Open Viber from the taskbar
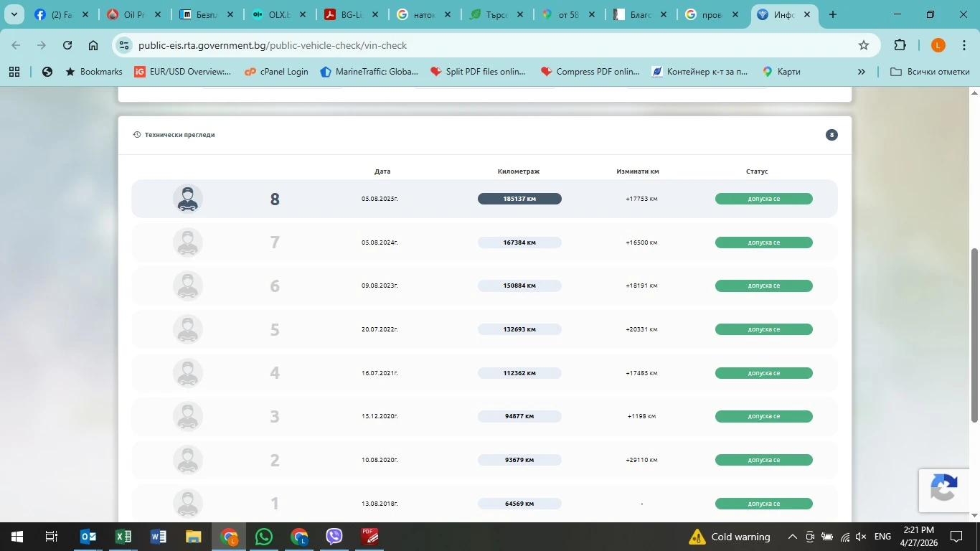This screenshot has height=551, width=980. coord(334,537)
